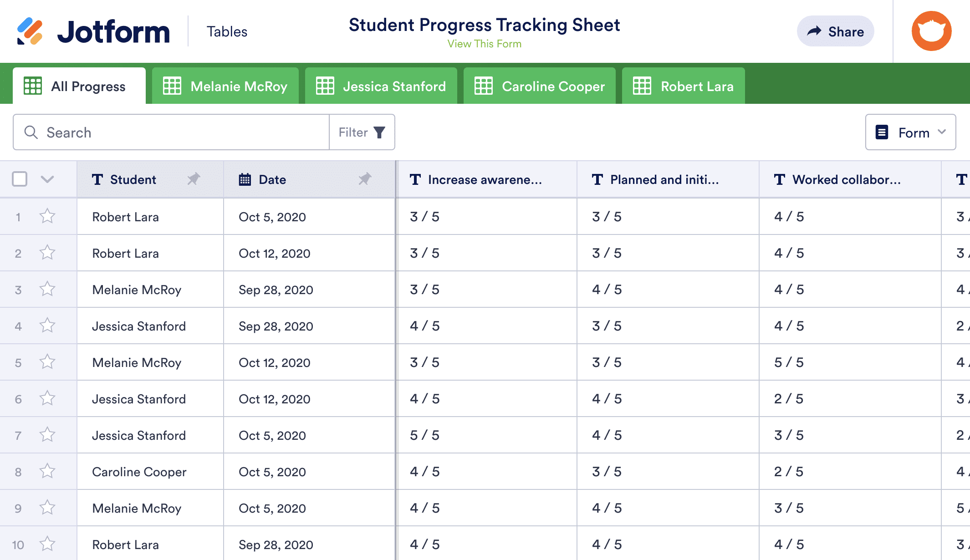970x560 pixels.
Task: Tick the select-all rows checkbox
Action: coord(20,179)
